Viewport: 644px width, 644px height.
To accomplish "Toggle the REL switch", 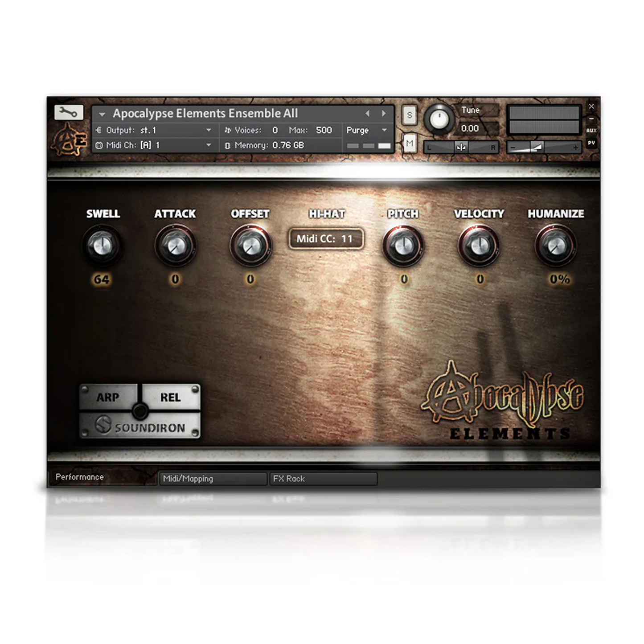I will [x=170, y=397].
